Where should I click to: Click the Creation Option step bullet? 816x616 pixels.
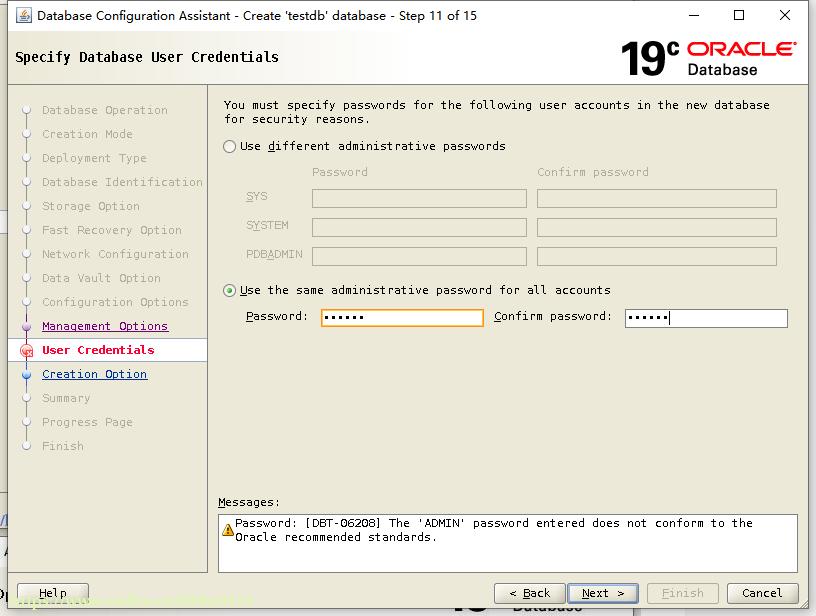(x=27, y=375)
